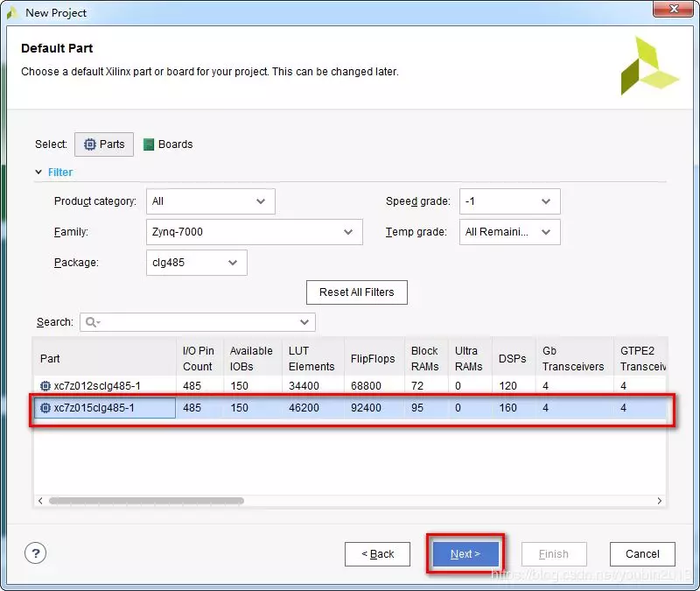
Task: Open the search history dropdown arrow
Action: pyautogui.click(x=304, y=322)
